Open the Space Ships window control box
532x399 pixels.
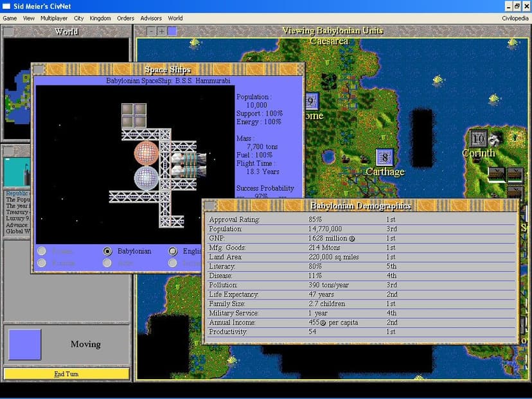[x=39, y=69]
